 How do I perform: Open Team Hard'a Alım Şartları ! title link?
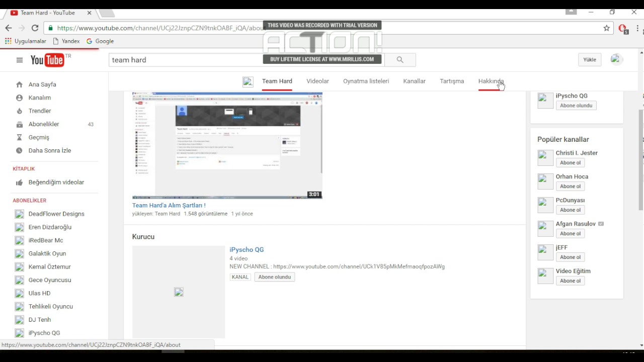point(169,205)
